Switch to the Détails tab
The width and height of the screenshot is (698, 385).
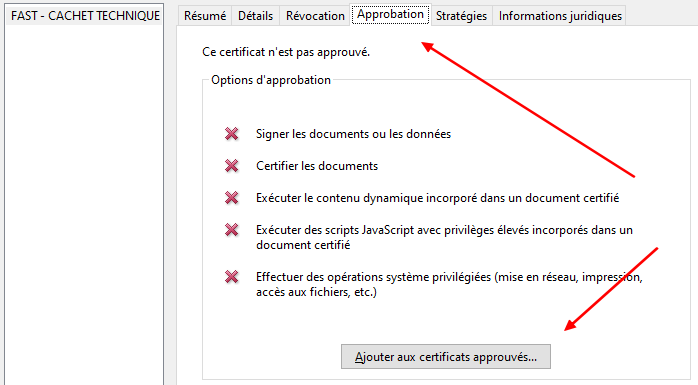256,16
